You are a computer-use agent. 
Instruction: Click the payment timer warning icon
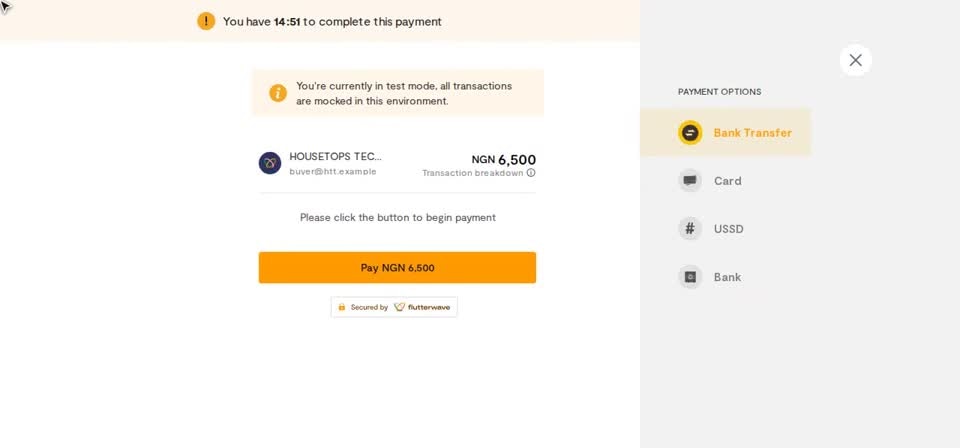click(x=206, y=21)
